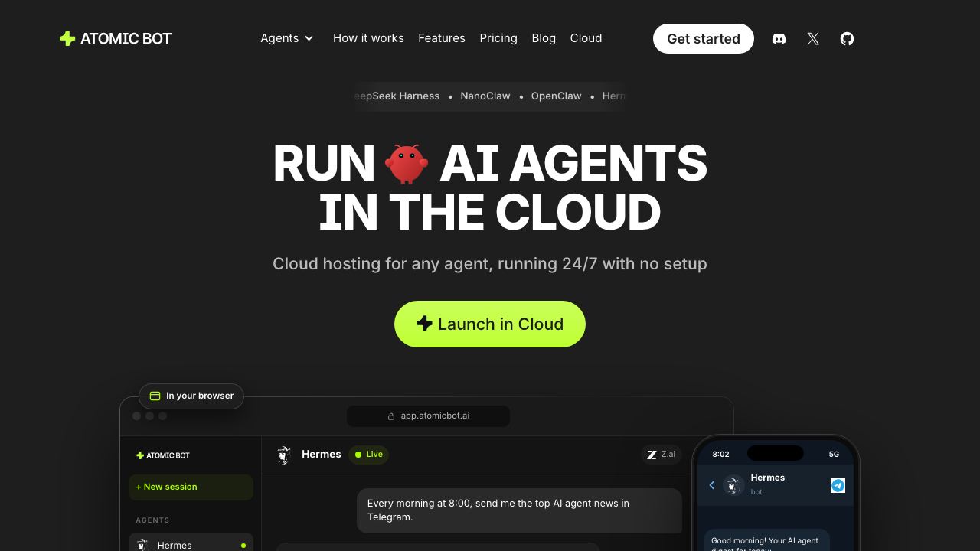
Task: Click the Z.ai provider badge
Action: point(661,455)
